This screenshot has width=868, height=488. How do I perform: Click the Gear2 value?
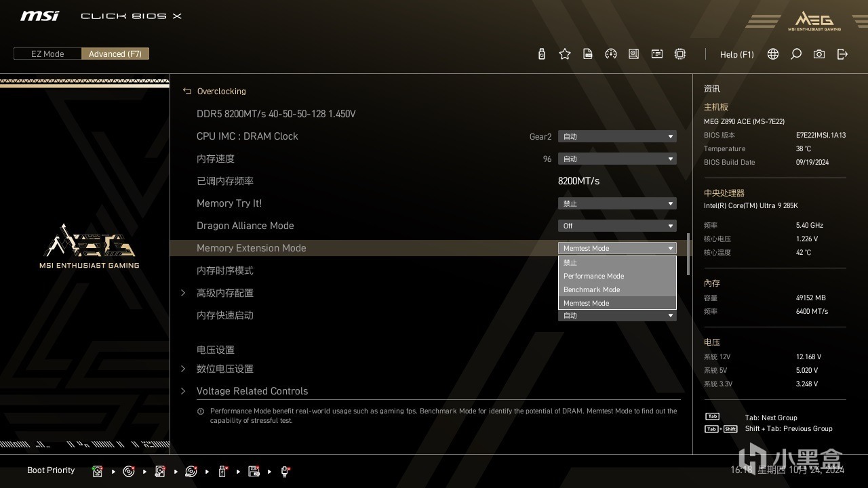[540, 137]
